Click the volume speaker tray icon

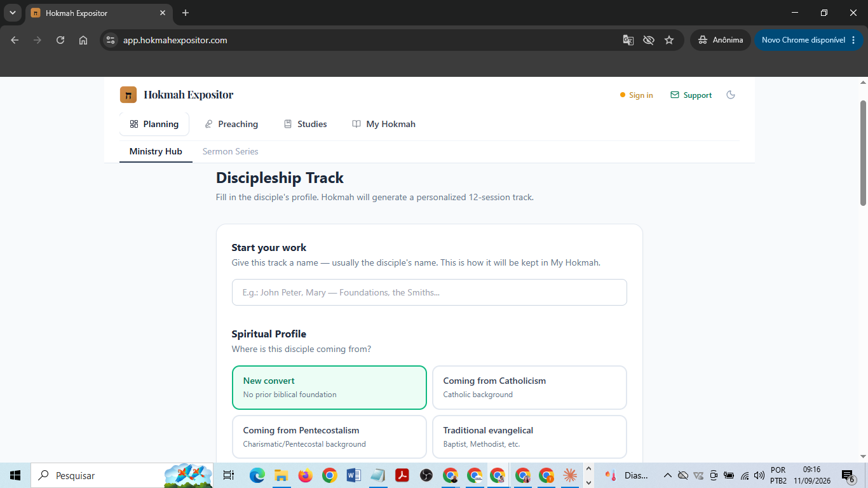click(759, 475)
